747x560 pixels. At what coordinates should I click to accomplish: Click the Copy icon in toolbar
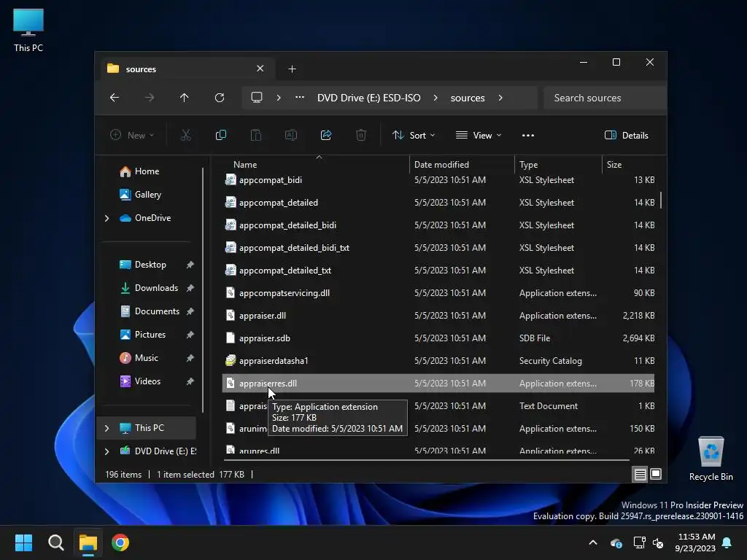220,135
